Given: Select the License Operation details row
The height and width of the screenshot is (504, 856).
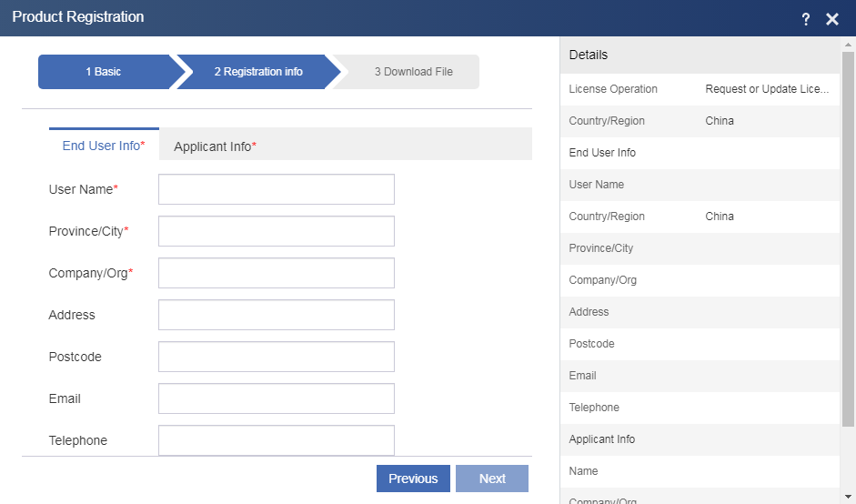Looking at the screenshot, I should tap(700, 89).
